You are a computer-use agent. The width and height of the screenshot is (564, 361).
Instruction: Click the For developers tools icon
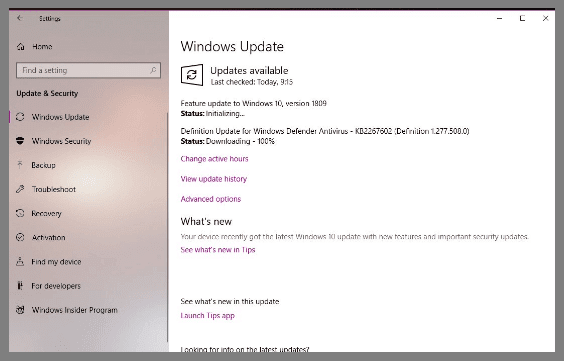tap(20, 285)
